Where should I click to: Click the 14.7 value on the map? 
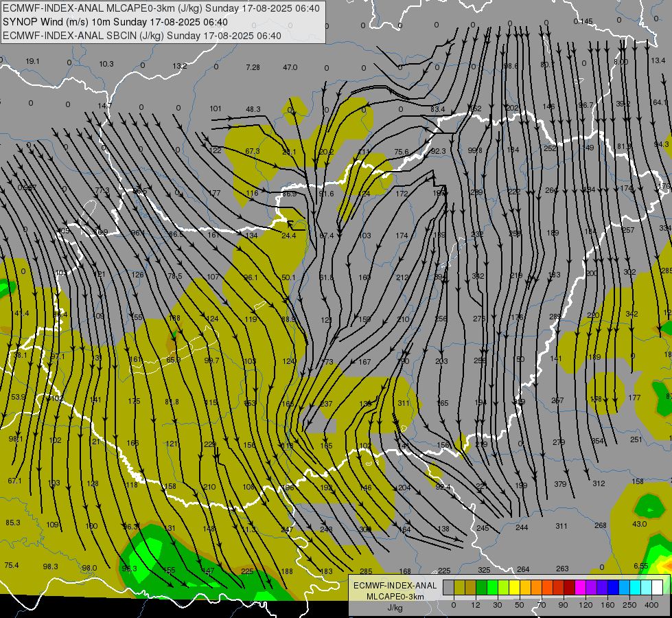pyautogui.click(x=104, y=106)
